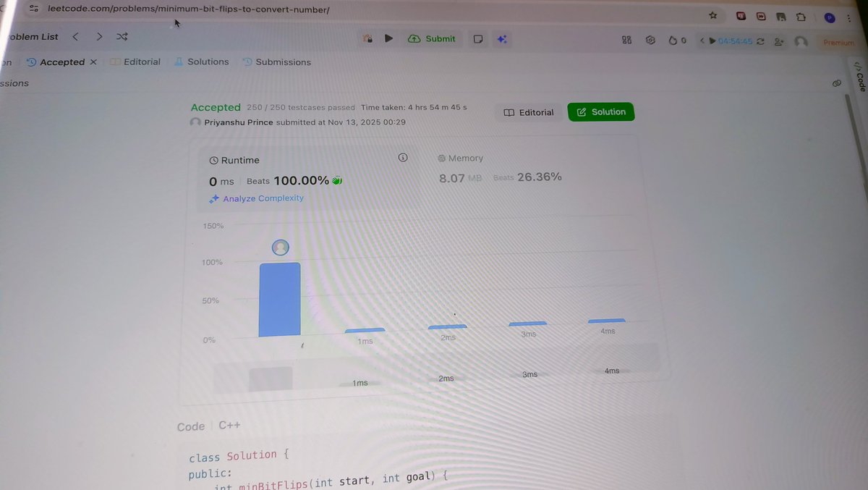Viewport: 868px width, 490px height.
Task: Switch to the Editorial tab
Action: point(136,62)
